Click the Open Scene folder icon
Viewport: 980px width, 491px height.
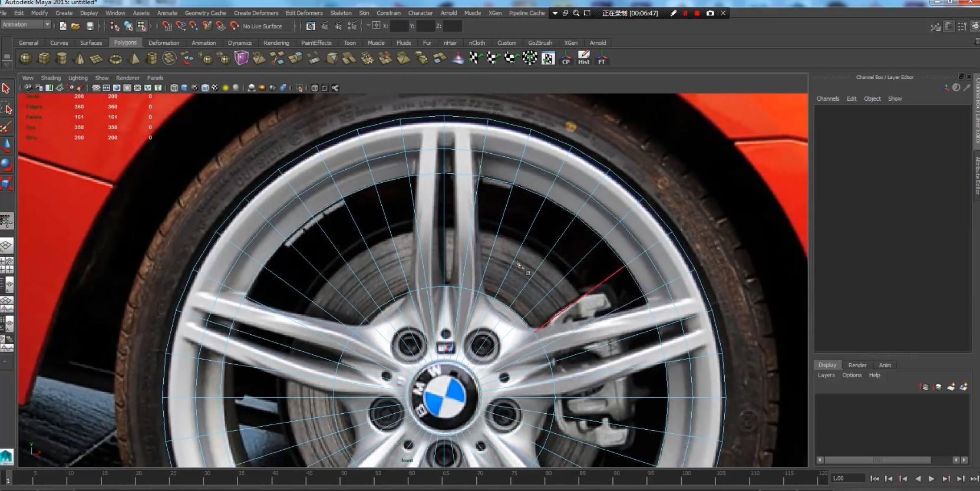pyautogui.click(x=75, y=26)
